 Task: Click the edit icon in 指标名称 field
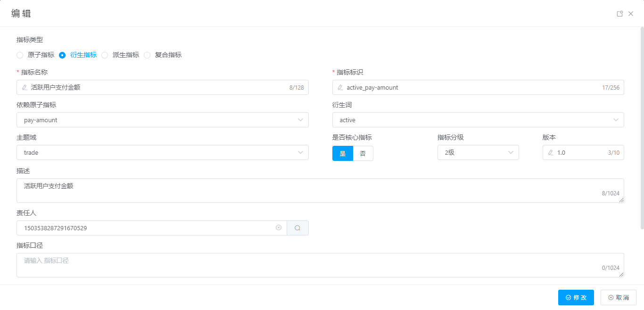(x=25, y=87)
